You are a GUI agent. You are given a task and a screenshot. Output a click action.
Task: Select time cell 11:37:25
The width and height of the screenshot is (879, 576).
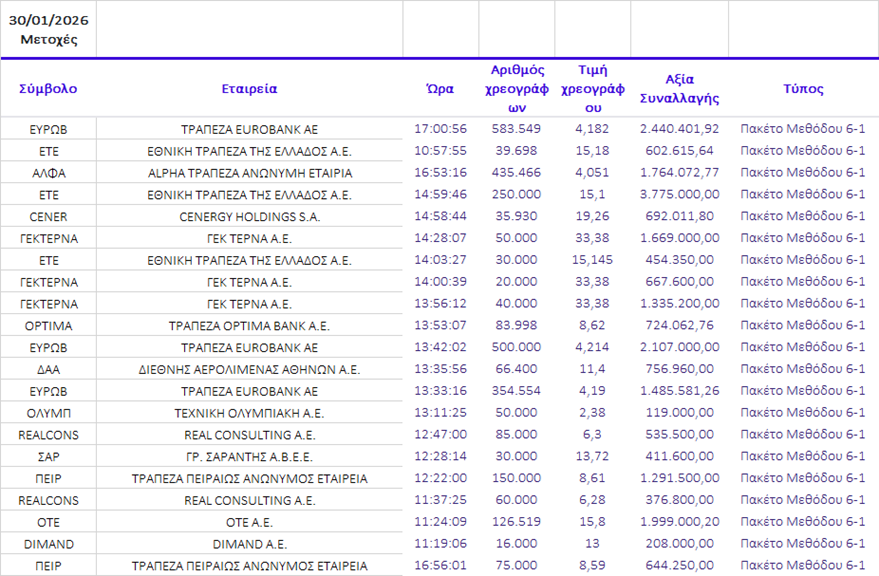coord(440,501)
